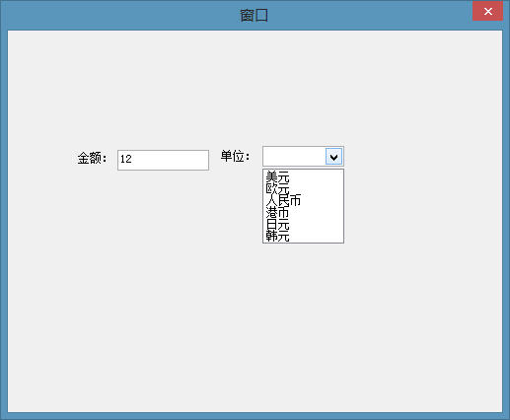Choose 日元 from the list
This screenshot has height=420, width=510.
(277, 225)
